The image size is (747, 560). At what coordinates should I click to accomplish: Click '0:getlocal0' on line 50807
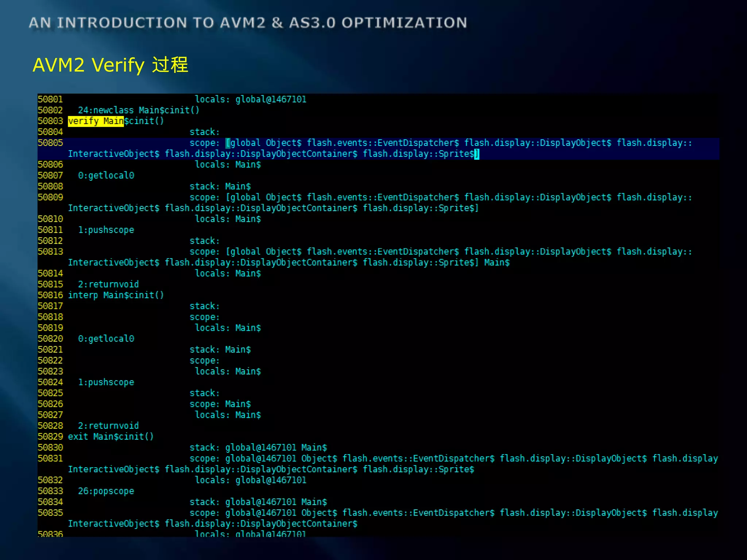[106, 176]
